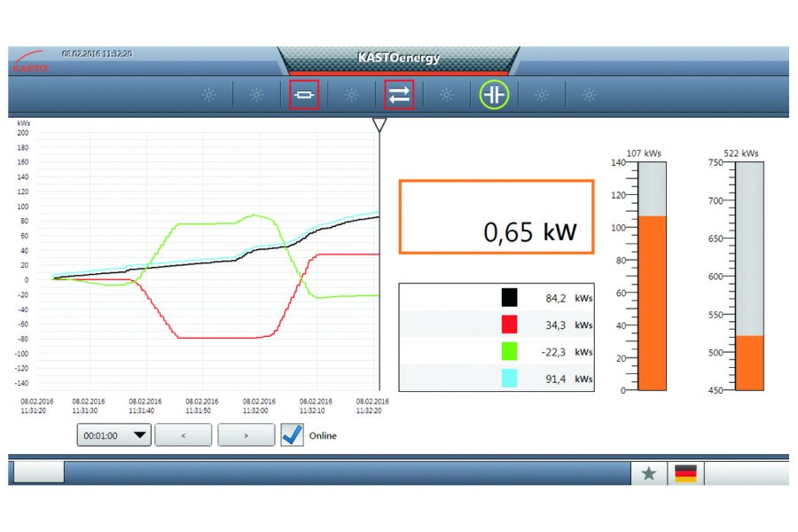
Task: Click the KASTO logo
Action: [29, 62]
